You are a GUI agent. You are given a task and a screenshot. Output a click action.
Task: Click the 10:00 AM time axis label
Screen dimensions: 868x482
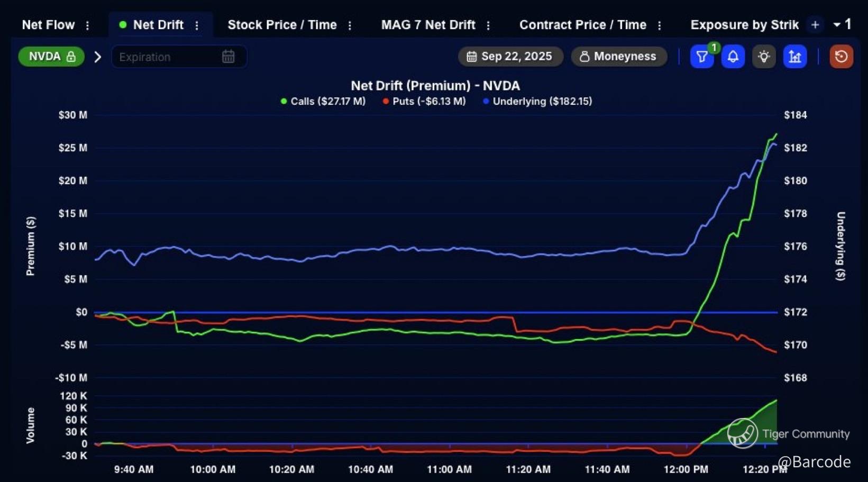pos(213,469)
